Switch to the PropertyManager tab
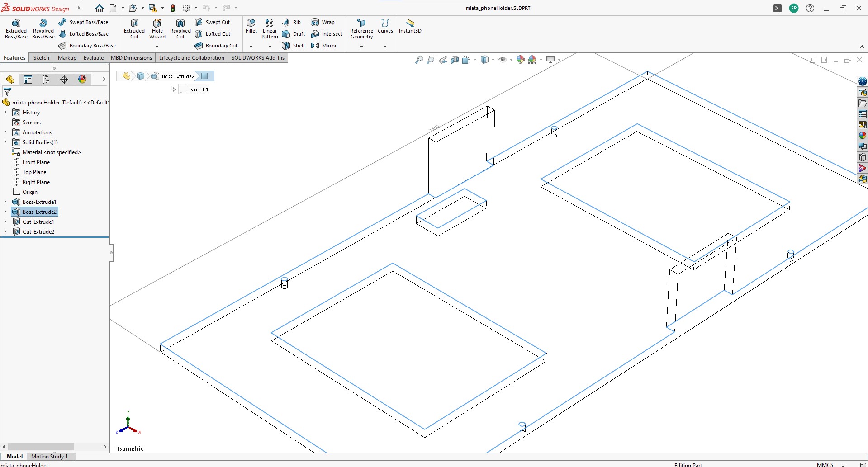This screenshot has width=868, height=467. pos(28,80)
